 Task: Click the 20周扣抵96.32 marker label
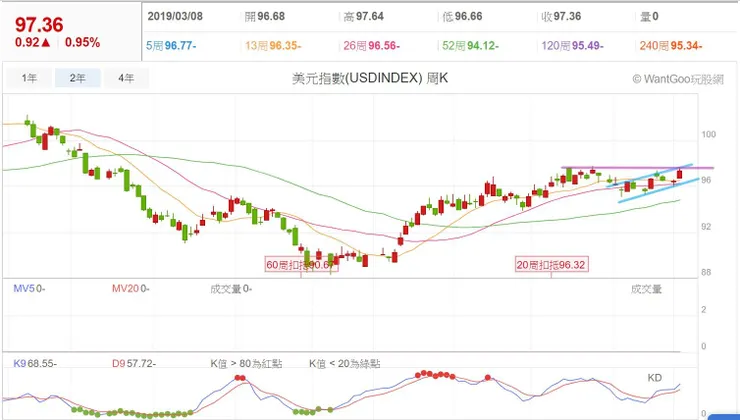coord(551,265)
